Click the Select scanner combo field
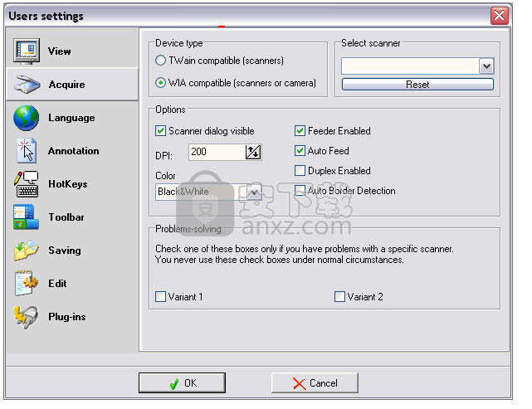This screenshot has width=532, height=409. 417,66
